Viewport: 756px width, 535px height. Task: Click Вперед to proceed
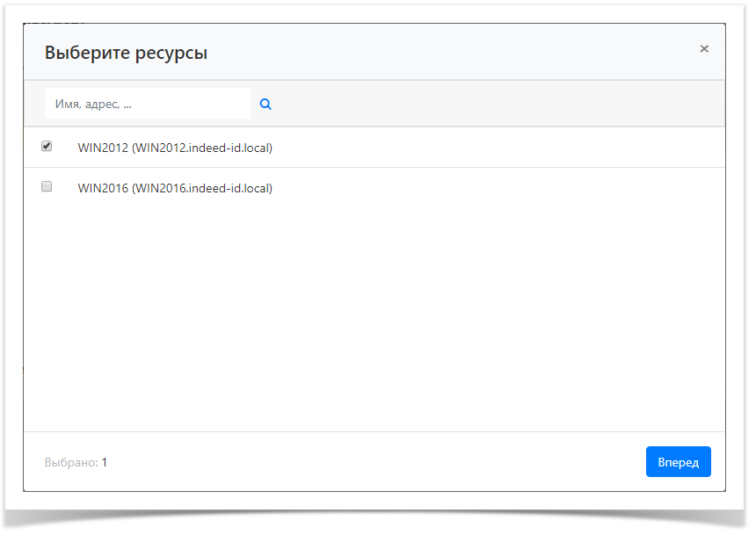[678, 461]
